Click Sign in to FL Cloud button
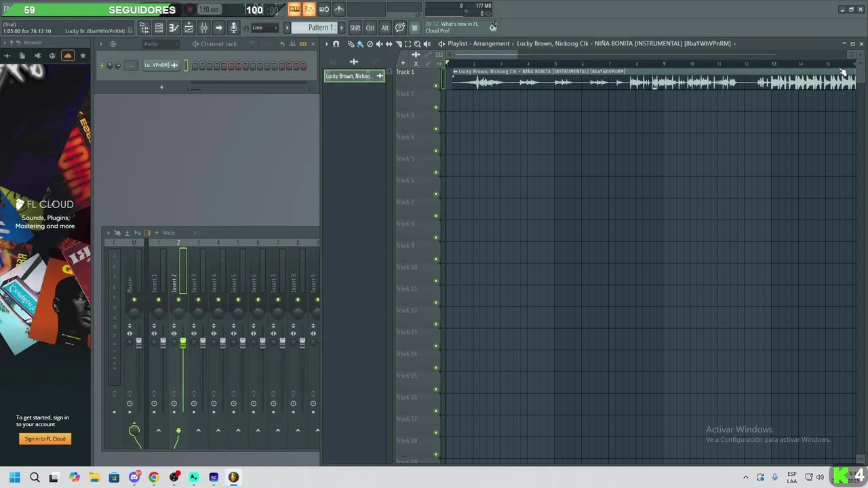868x488 pixels. tap(45, 439)
